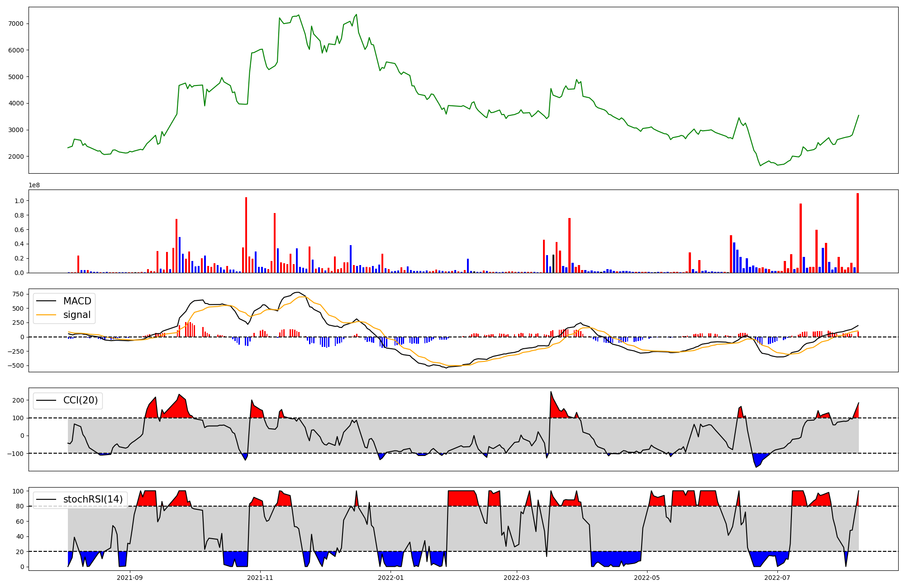Viewport: 905px width, 588px height.
Task: Click the orange signal line legend swatch
Action: (46, 315)
